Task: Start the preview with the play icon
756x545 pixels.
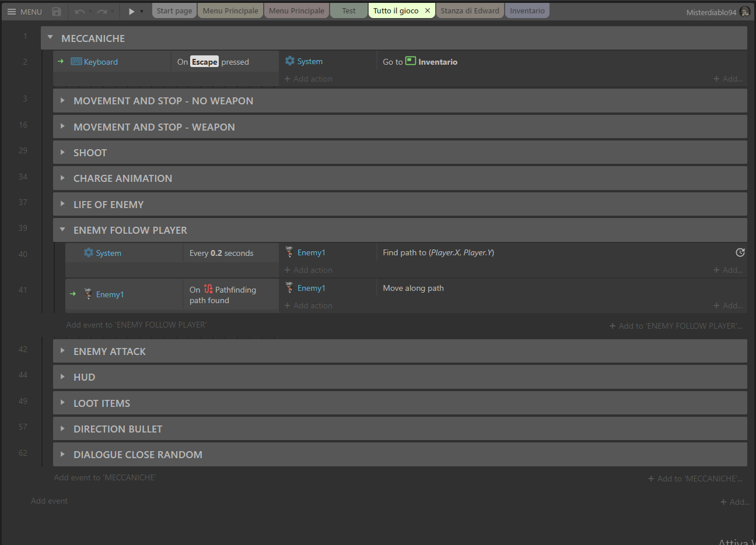Action: [132, 12]
